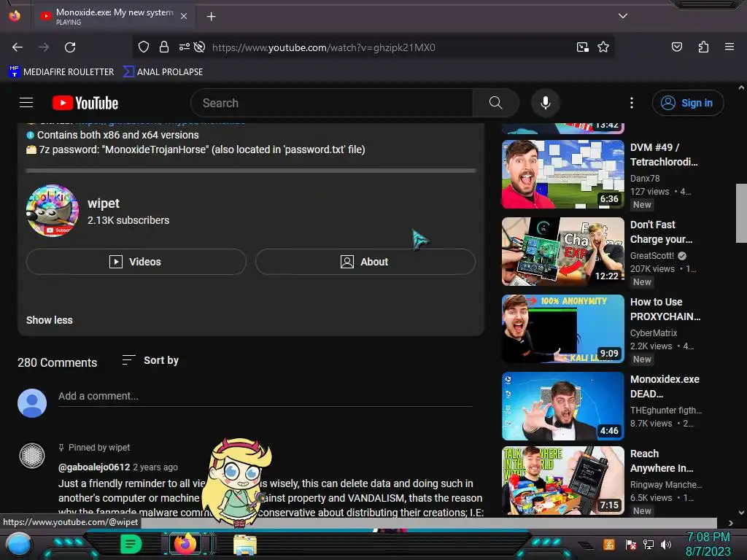Image resolution: width=747 pixels, height=560 pixels.
Task: Close the Monoxide.exe YouTube tab
Action: (x=184, y=17)
